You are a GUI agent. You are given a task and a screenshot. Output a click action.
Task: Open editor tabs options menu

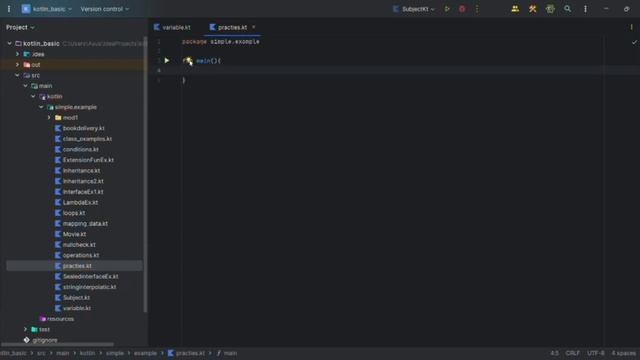point(631,27)
